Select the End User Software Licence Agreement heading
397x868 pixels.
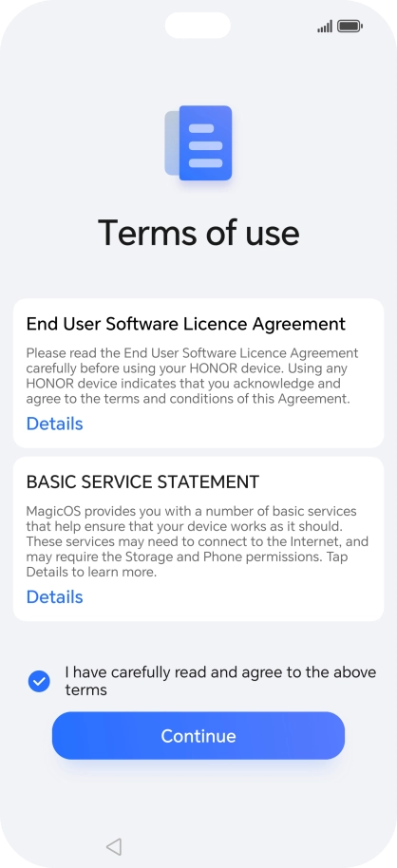(x=185, y=324)
